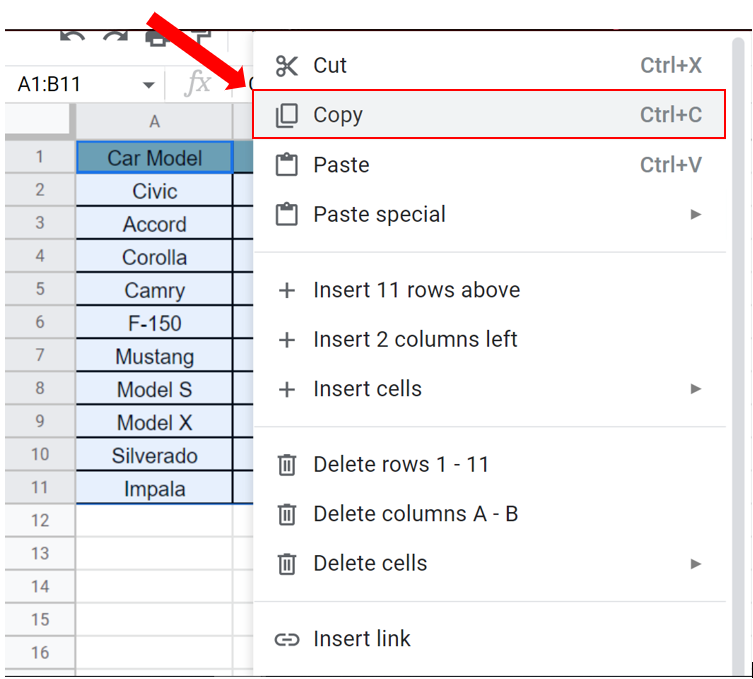Click the context menu vertical scrollbar
This screenshot has width=753, height=679.
coord(738,355)
